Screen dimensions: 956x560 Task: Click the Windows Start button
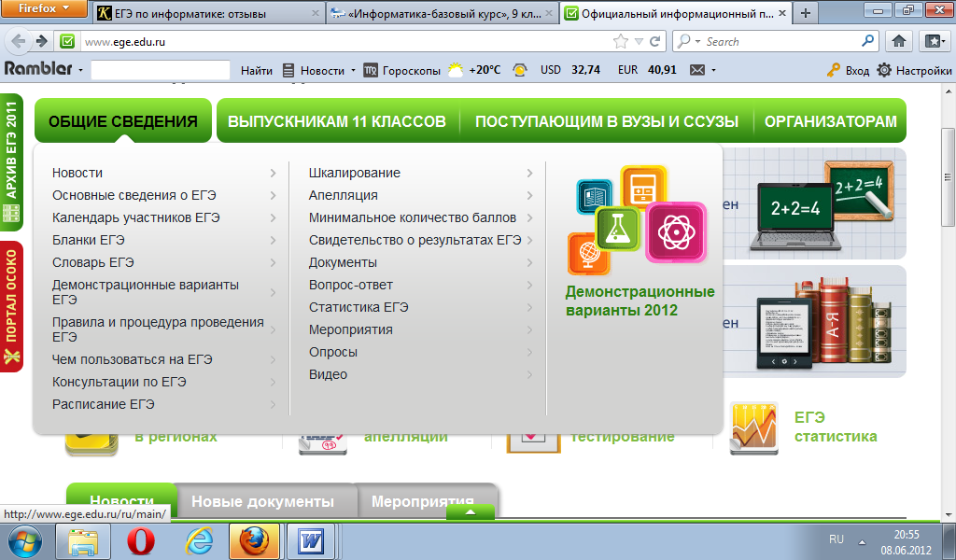[25, 540]
